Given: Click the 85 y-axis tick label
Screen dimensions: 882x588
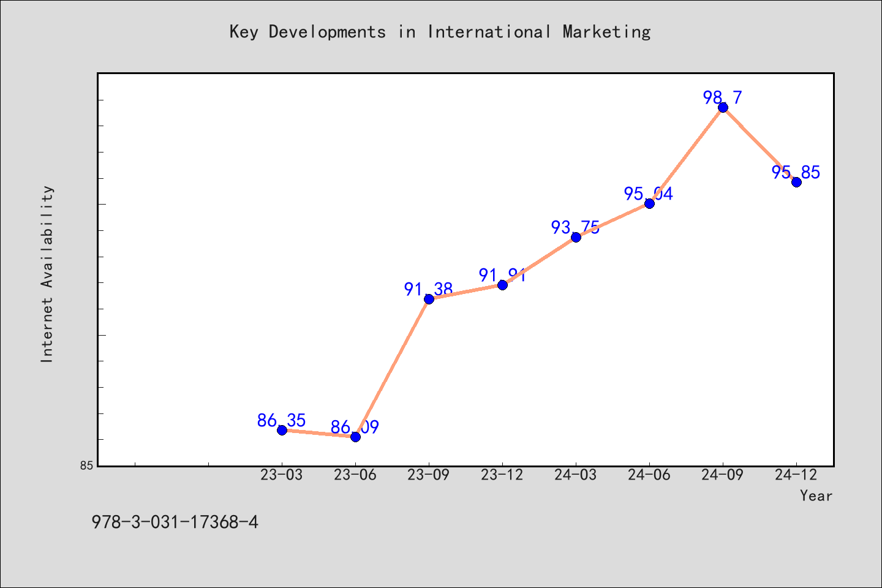Looking at the screenshot, I should [86, 466].
